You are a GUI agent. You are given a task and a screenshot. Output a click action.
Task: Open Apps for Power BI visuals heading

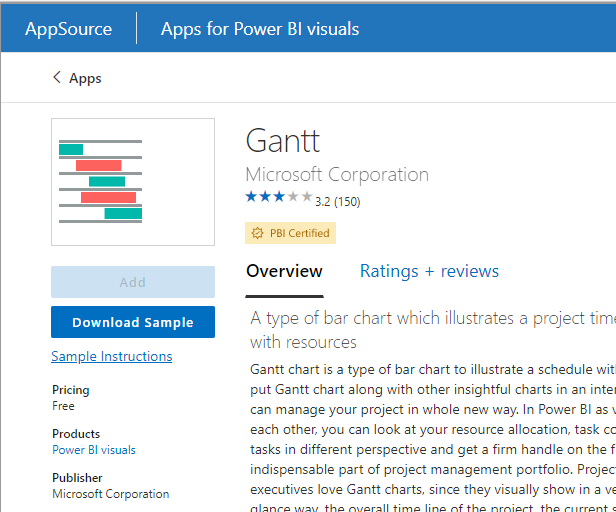260,29
